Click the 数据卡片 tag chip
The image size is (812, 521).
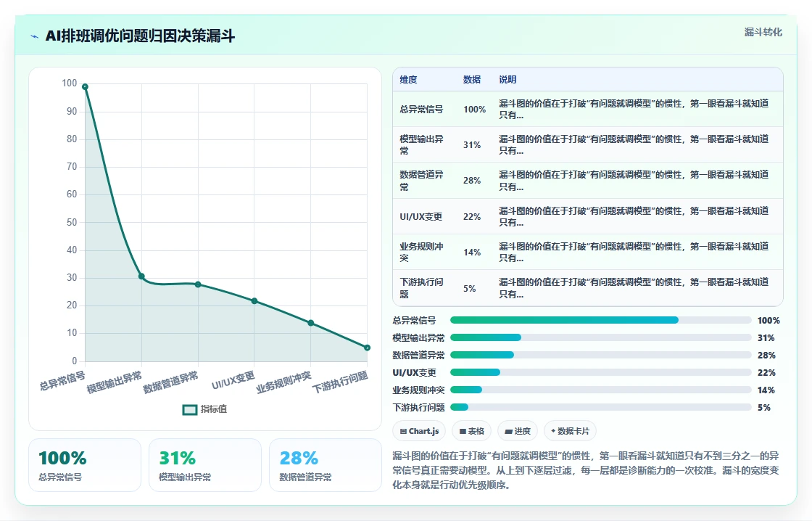(570, 431)
